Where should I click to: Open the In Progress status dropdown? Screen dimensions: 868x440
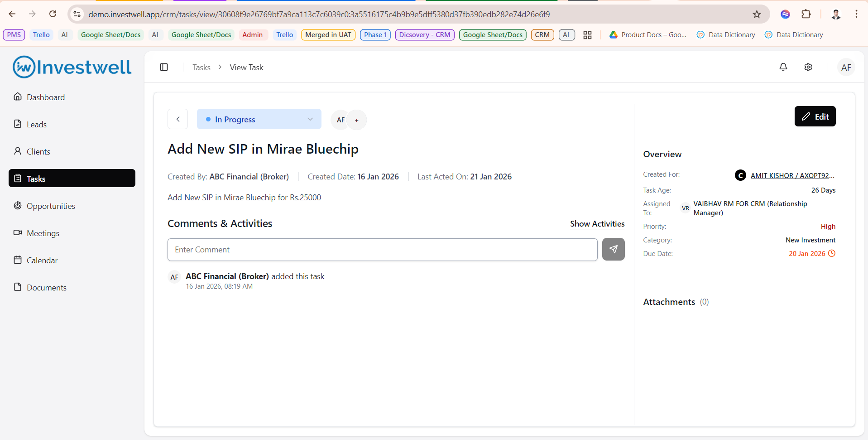259,119
